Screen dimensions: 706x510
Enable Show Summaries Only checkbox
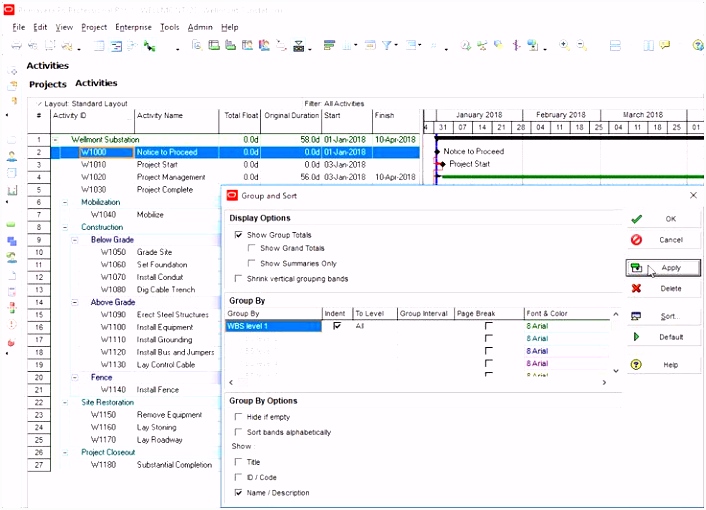coord(252,263)
